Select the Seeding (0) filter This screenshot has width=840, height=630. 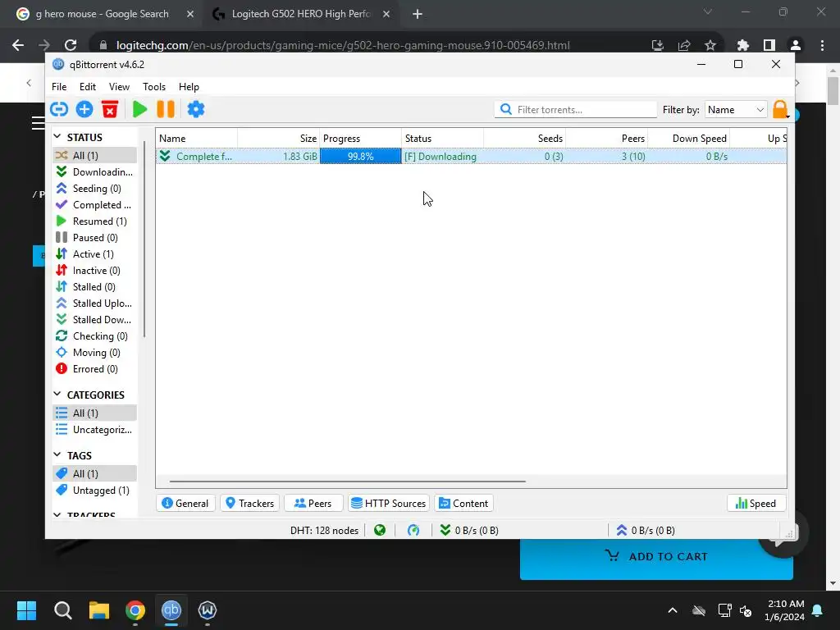click(x=94, y=189)
